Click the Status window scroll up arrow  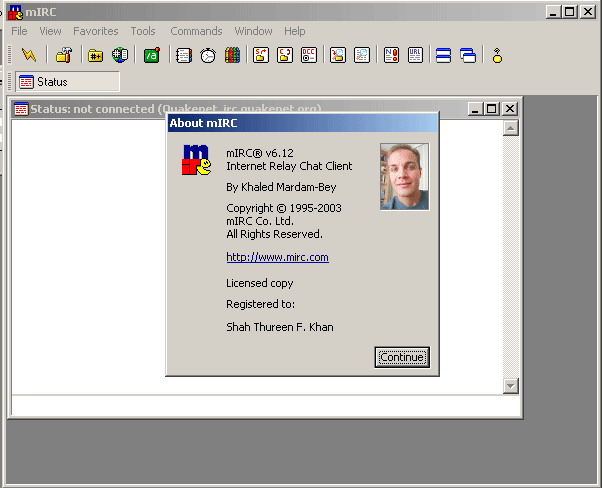pos(511,128)
